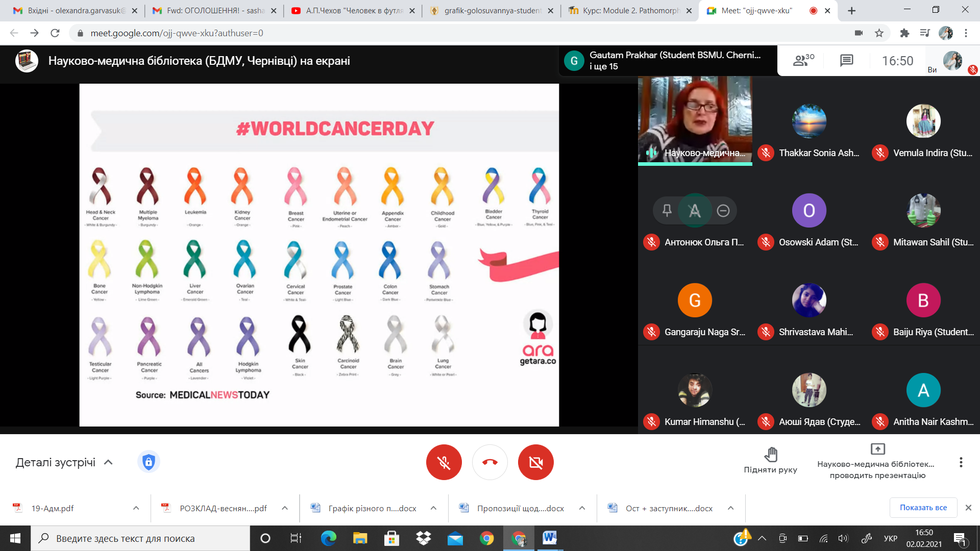
Task: Toggle the microphone mute button
Action: (x=444, y=462)
